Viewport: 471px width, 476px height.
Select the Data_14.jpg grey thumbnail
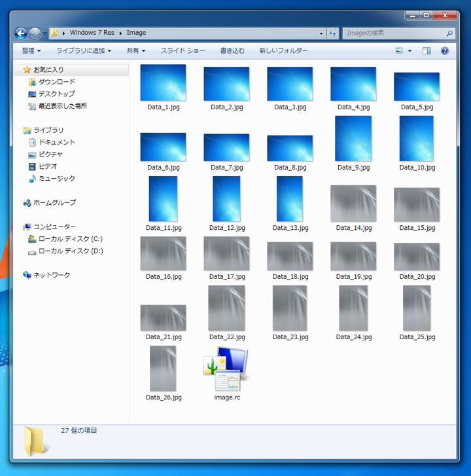pyautogui.click(x=353, y=204)
